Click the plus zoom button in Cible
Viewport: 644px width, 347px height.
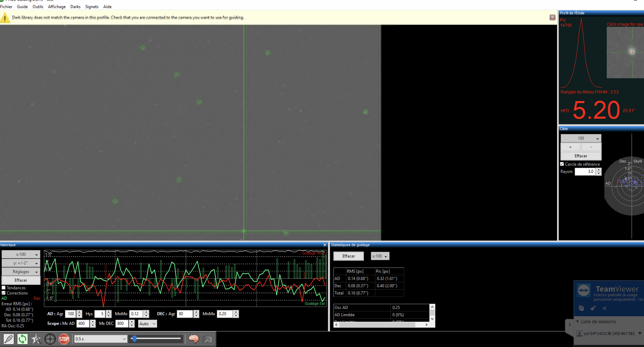(x=570, y=147)
